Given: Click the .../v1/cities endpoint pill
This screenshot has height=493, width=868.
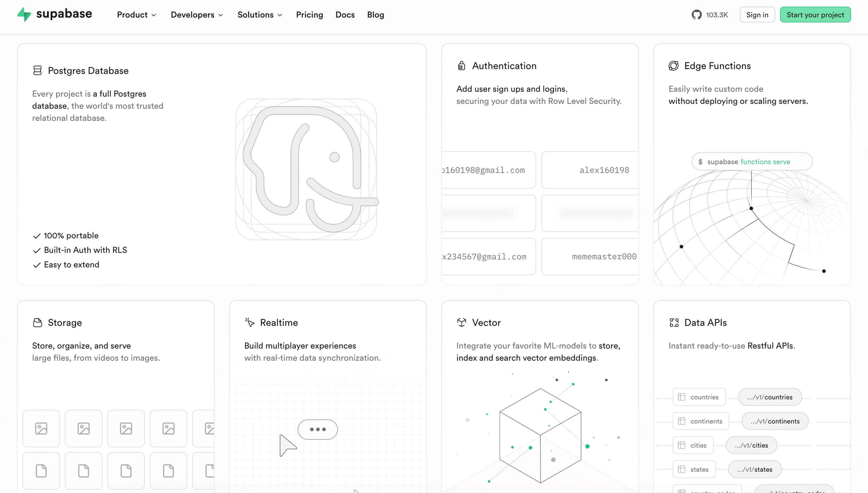Looking at the screenshot, I should point(751,445).
